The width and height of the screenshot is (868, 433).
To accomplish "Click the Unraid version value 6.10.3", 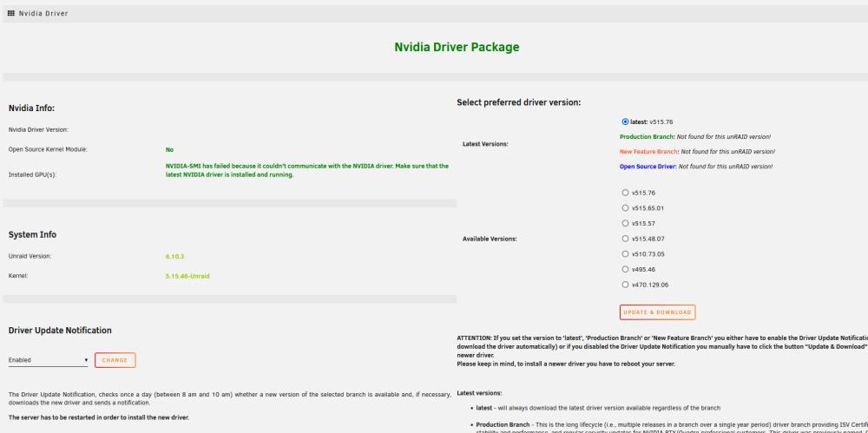I will 174,256.
